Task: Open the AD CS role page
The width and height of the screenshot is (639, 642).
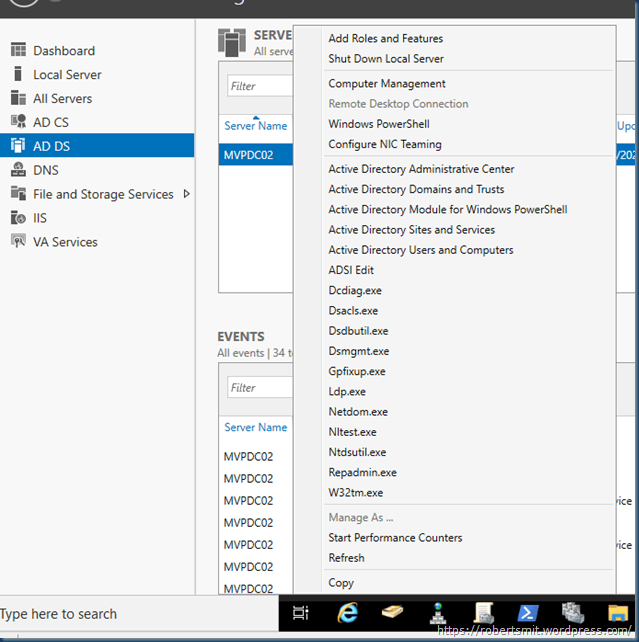Action: pyautogui.click(x=51, y=122)
